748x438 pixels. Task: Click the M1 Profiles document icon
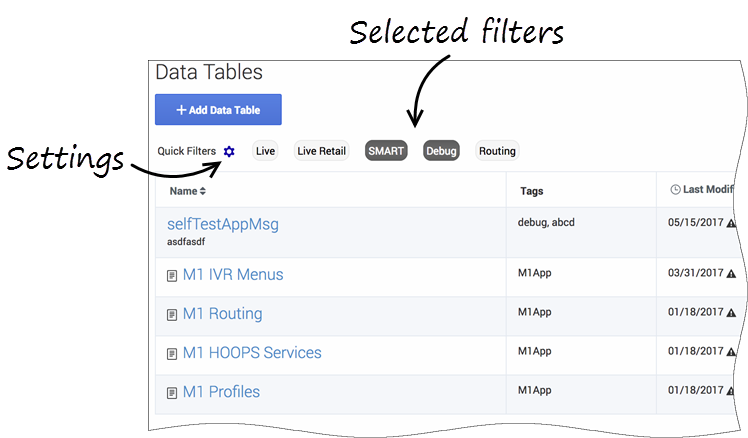tap(172, 393)
